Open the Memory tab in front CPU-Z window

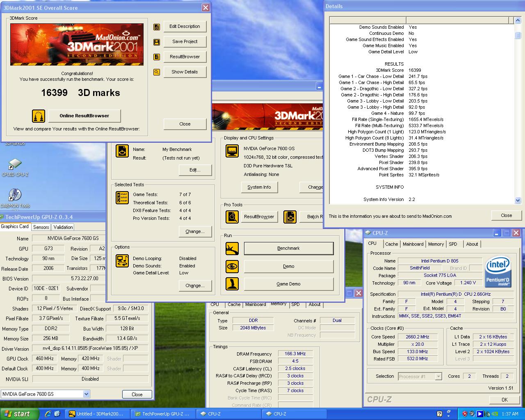click(436, 244)
